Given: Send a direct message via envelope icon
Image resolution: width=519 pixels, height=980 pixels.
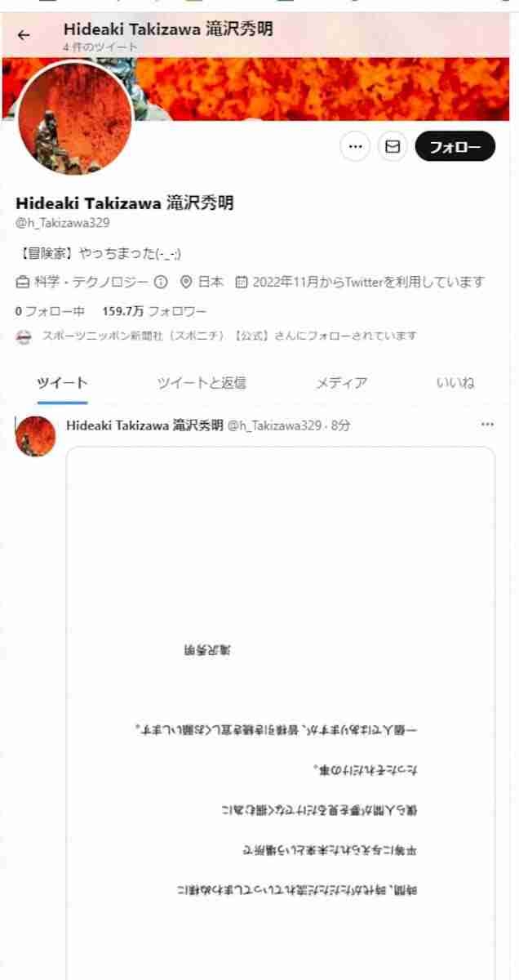Looking at the screenshot, I should coord(393,146).
